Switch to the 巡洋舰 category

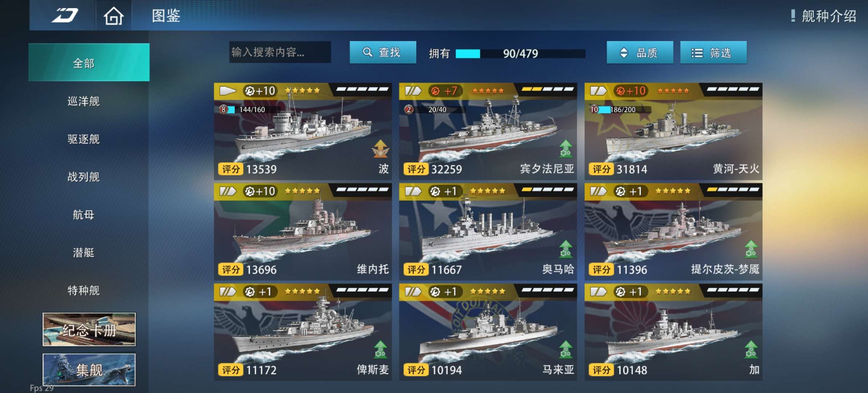point(84,101)
